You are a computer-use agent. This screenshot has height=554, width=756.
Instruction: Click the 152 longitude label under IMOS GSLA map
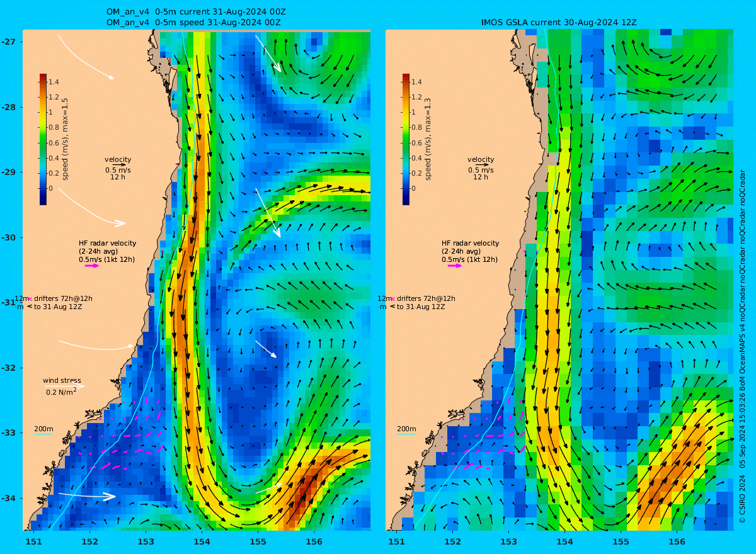(452, 541)
